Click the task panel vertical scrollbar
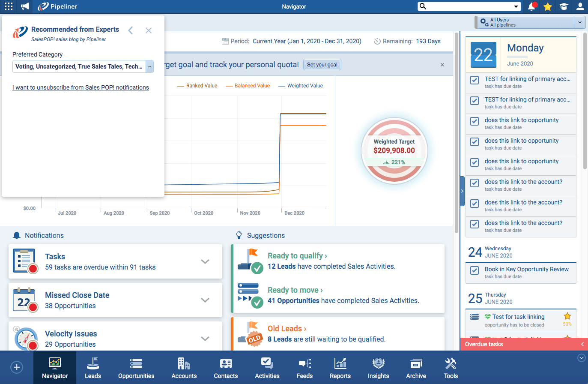This screenshot has width=588, height=384. point(585,103)
